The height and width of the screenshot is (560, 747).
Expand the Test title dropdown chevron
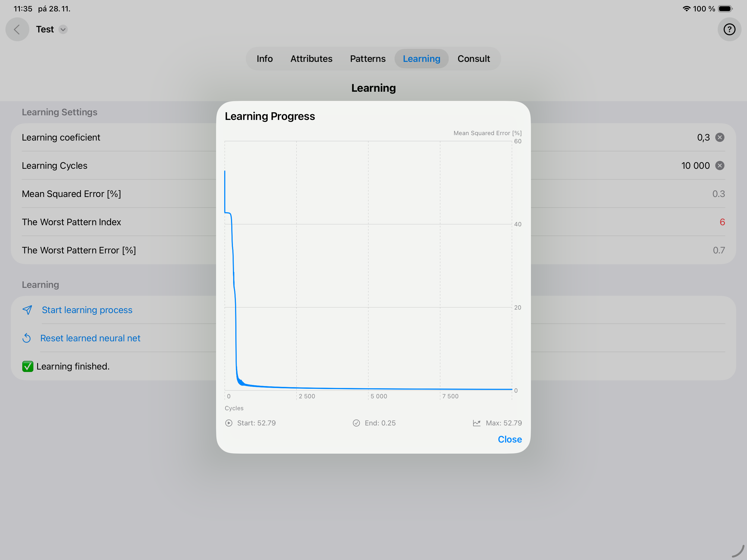pyautogui.click(x=63, y=29)
